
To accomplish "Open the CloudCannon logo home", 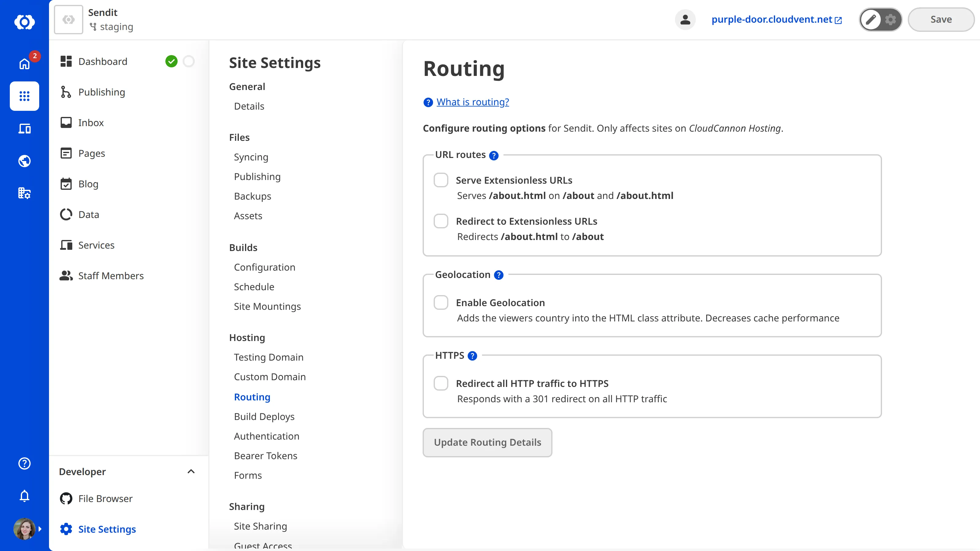I will click(x=24, y=22).
